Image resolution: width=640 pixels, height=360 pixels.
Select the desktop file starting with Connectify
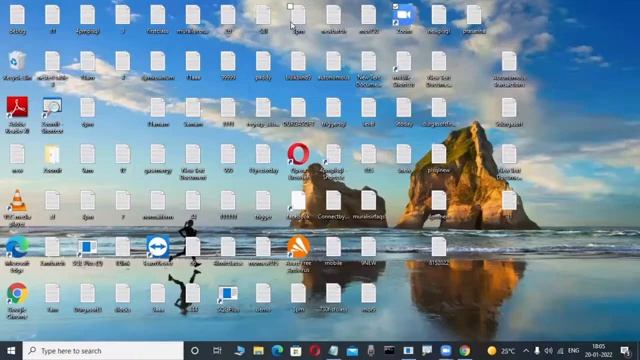coord(333,201)
